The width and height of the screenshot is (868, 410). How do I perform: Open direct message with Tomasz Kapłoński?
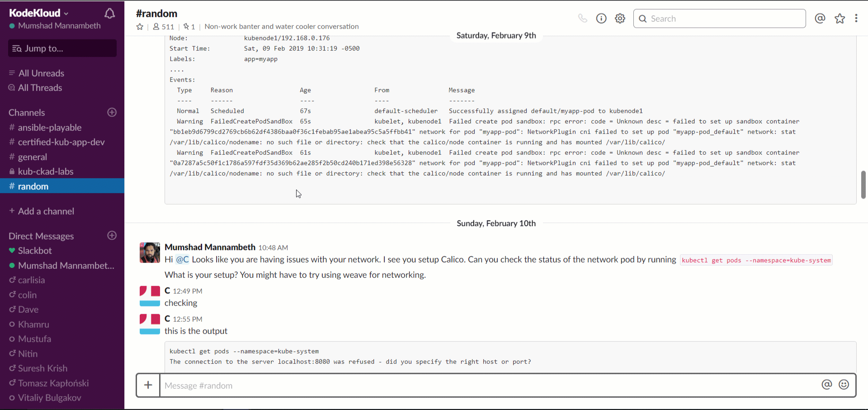click(x=53, y=383)
